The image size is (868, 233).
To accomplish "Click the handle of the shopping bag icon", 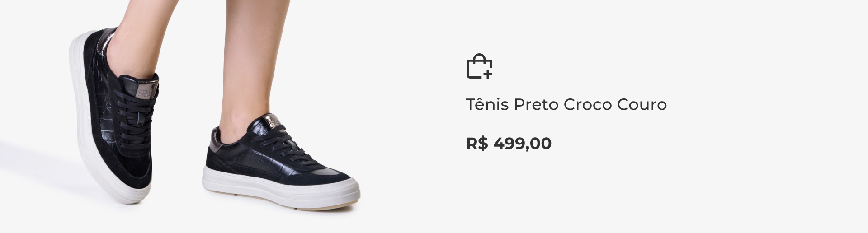I will 479,58.
